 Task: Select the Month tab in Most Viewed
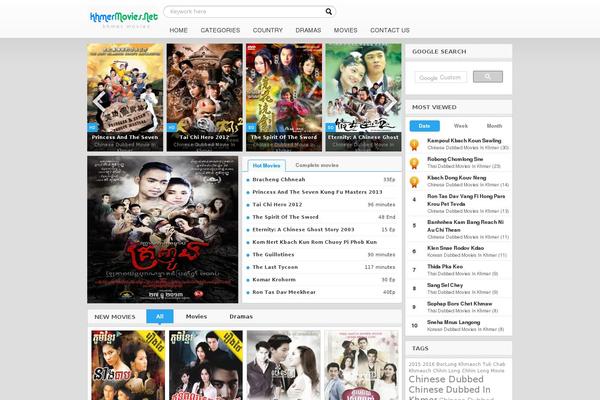click(x=494, y=126)
